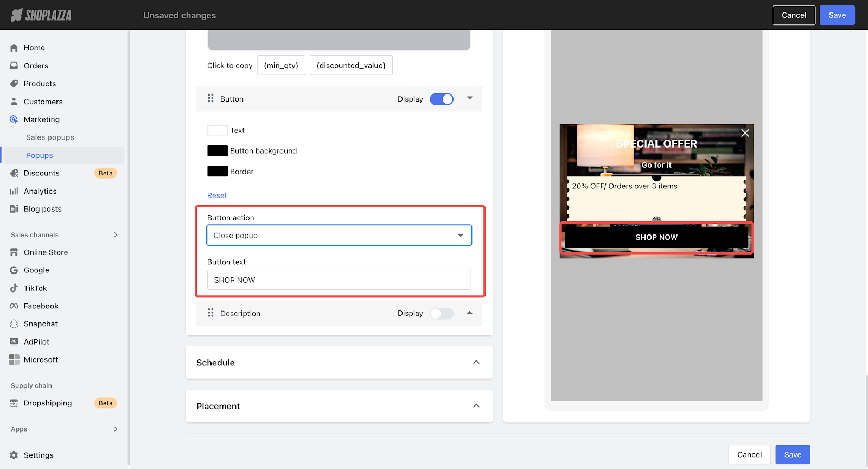Click the Dropshipping icon
This screenshot has height=469, width=868.
tap(14, 403)
